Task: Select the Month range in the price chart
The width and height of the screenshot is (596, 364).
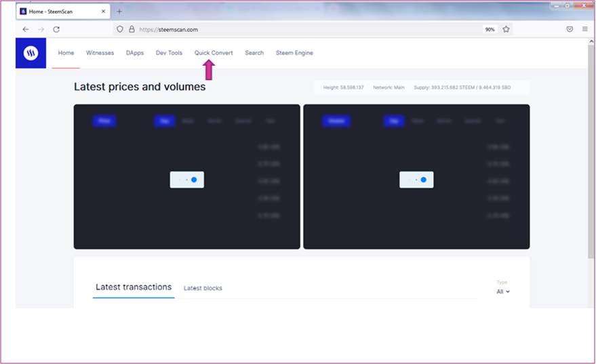Action: (x=215, y=121)
